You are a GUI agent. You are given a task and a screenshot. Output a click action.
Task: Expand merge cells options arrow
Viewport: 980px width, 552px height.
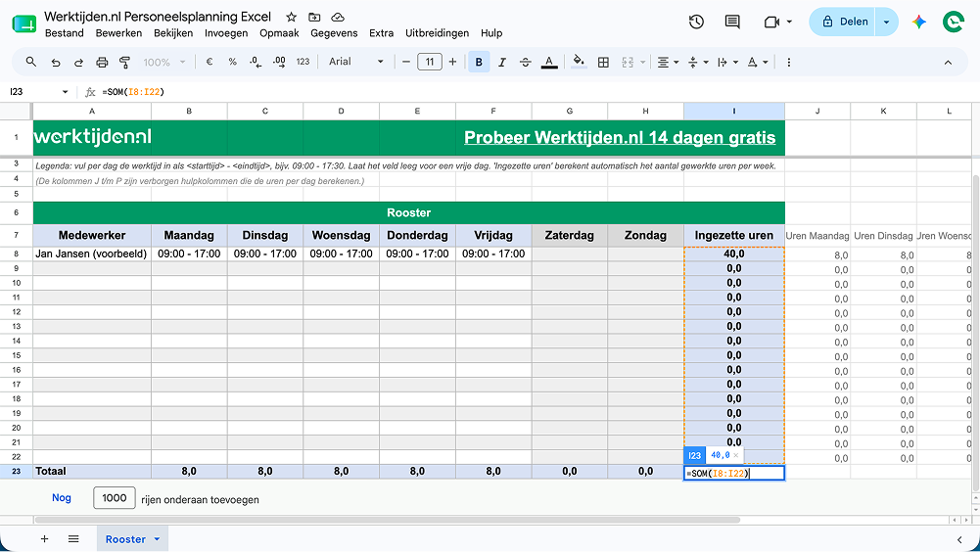pos(642,62)
